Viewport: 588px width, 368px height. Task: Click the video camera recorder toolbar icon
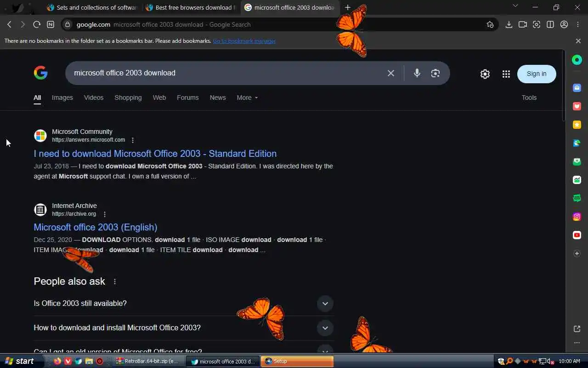coord(522,24)
